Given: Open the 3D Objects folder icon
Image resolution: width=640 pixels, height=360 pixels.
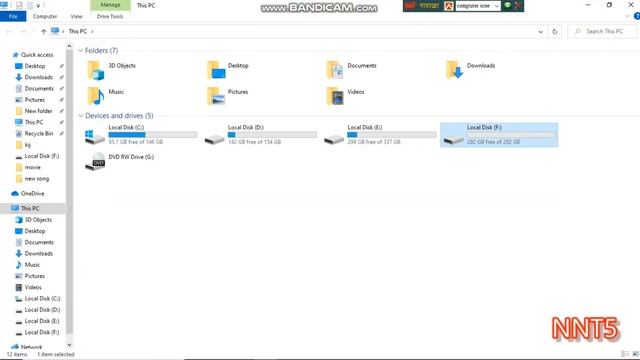Looking at the screenshot, I should point(96,70).
